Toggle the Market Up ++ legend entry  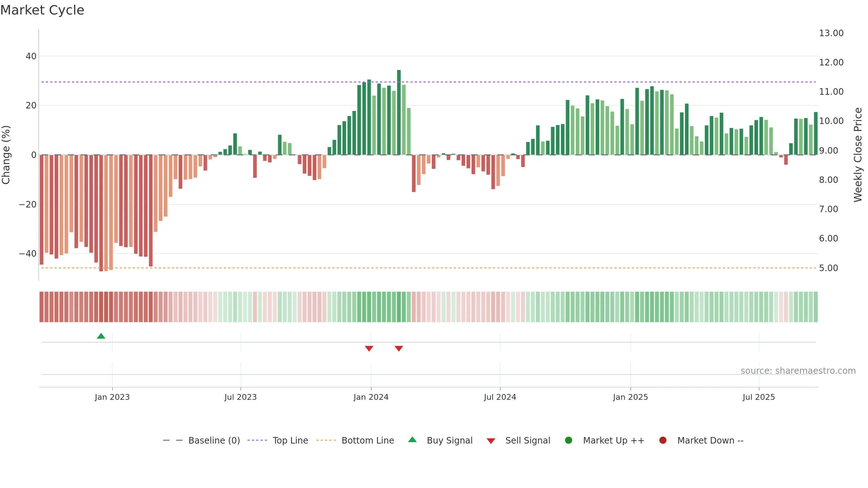click(x=605, y=440)
